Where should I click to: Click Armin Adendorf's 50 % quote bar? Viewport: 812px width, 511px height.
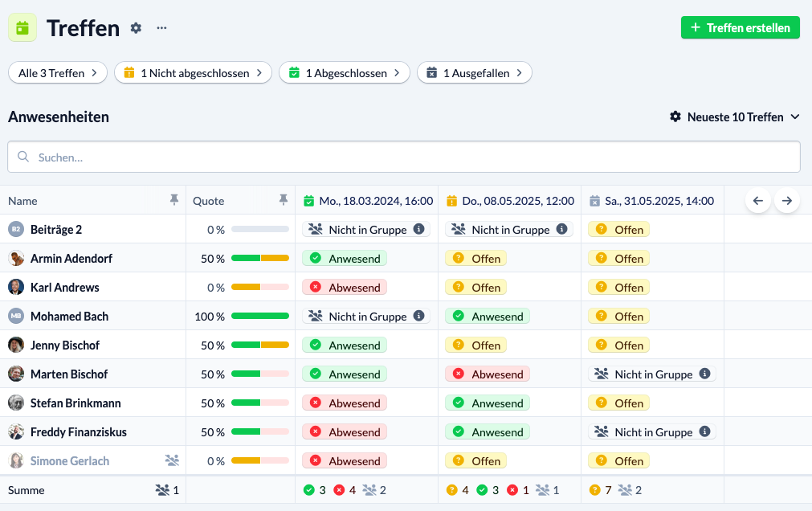[x=260, y=258]
